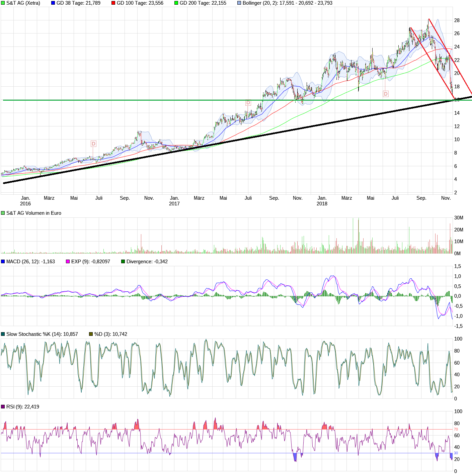
Task: Toggle the S&T AG Volumen in Euro indicator
Action: point(3,212)
